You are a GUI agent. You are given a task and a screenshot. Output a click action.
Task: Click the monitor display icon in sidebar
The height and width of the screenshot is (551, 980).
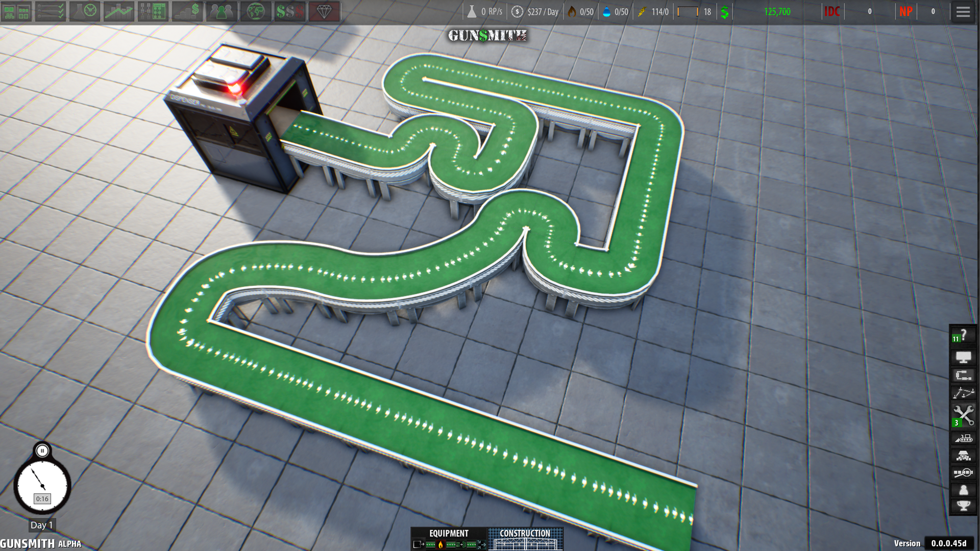963,357
